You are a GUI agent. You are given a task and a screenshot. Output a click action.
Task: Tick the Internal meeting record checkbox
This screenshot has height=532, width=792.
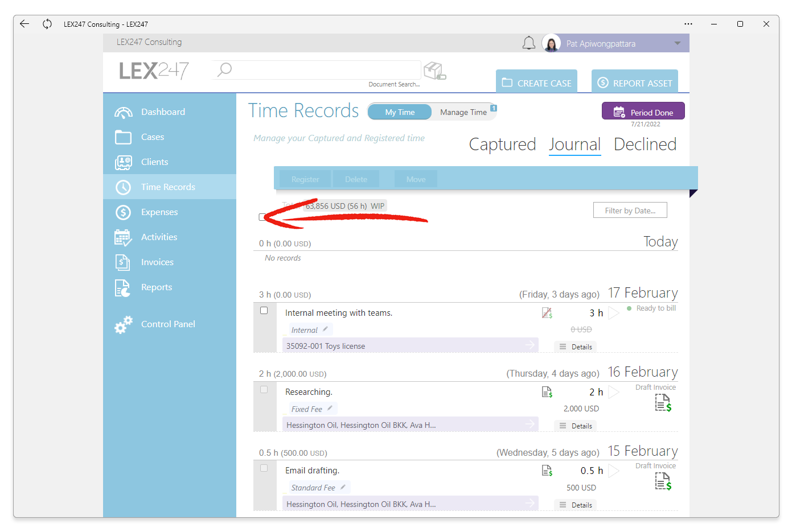click(x=264, y=311)
